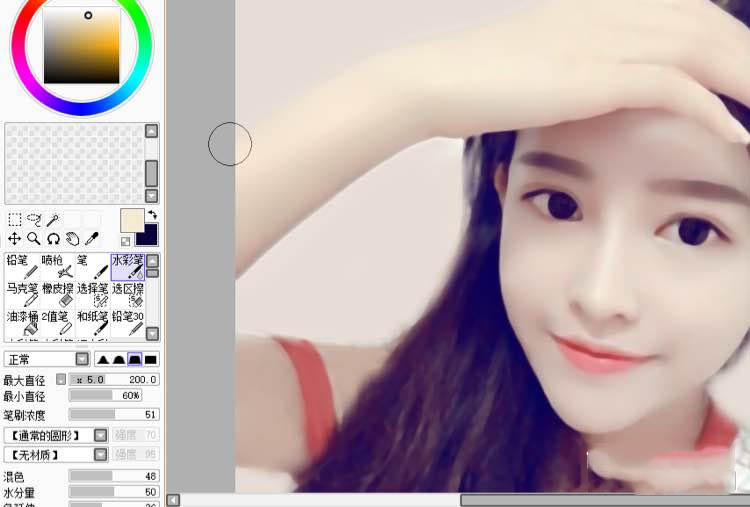Adjust the 水分量 dilution slider
The image size is (750, 507).
tap(114, 492)
